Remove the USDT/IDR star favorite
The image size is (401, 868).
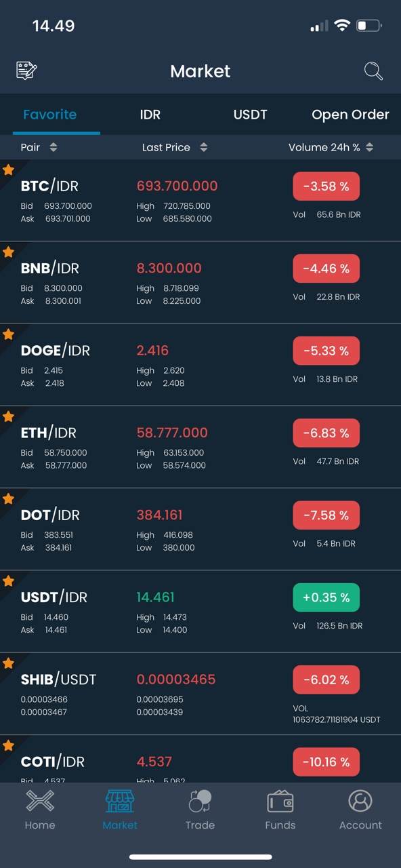point(8,581)
